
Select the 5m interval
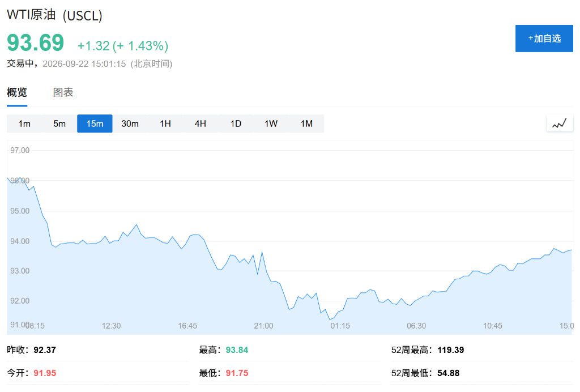click(59, 123)
